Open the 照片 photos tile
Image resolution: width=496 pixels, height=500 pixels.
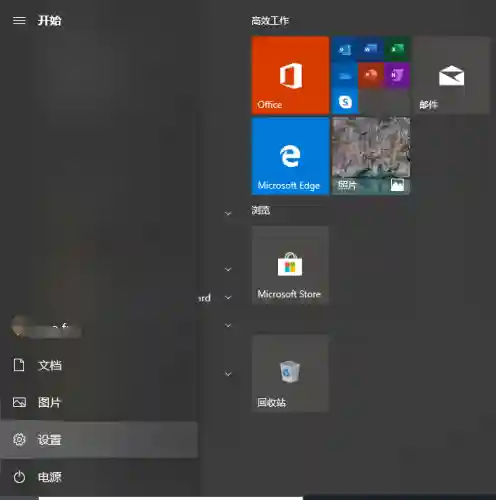click(371, 156)
